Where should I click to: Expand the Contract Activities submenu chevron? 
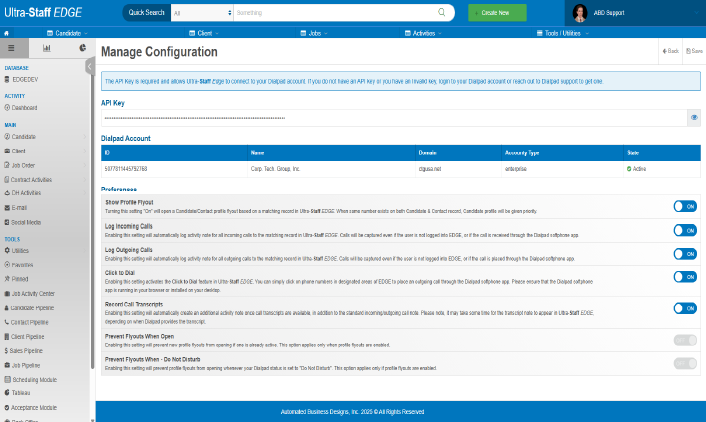[84, 179]
